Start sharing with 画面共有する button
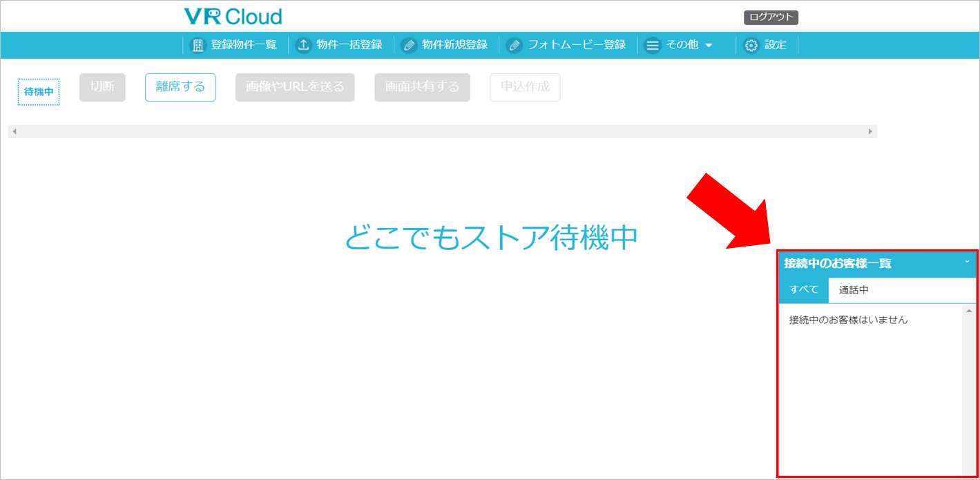Viewport: 980px width, 480px height. pos(422,87)
